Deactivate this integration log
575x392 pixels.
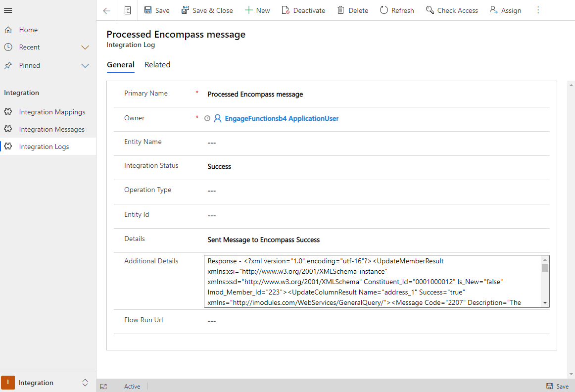click(303, 10)
